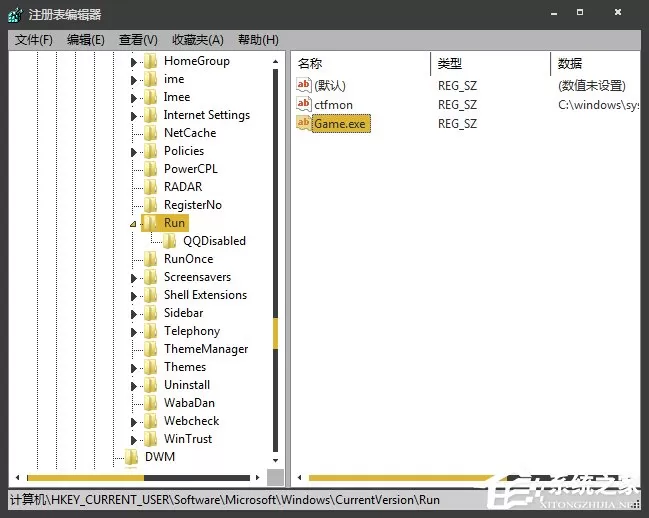Click the tree pane horizontal scroll-right arrow
The image size is (649, 518).
(257, 477)
